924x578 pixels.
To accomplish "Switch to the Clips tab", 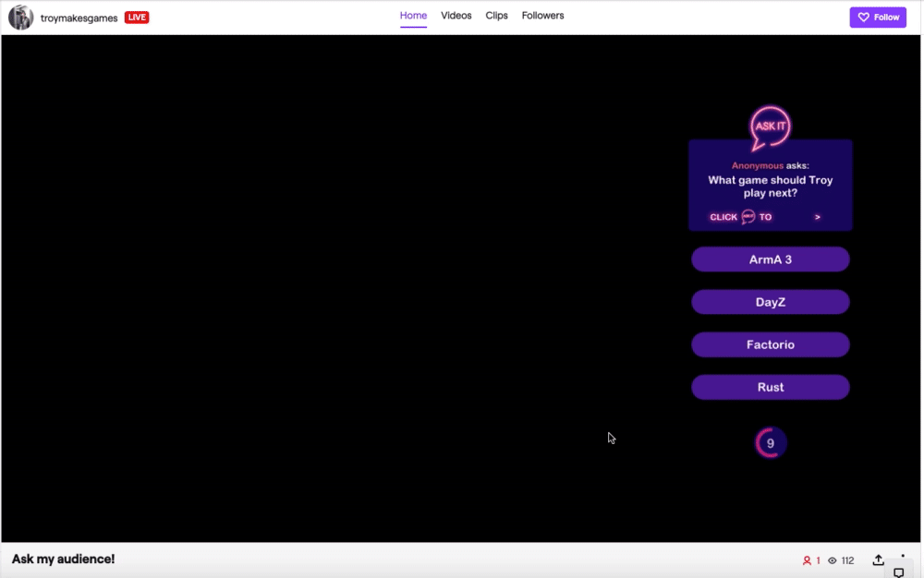I will tap(497, 16).
